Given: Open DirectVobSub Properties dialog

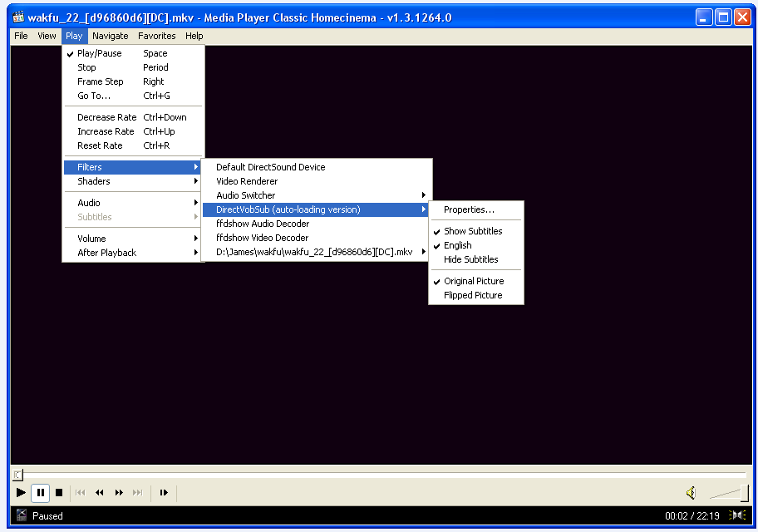Looking at the screenshot, I should [x=469, y=209].
